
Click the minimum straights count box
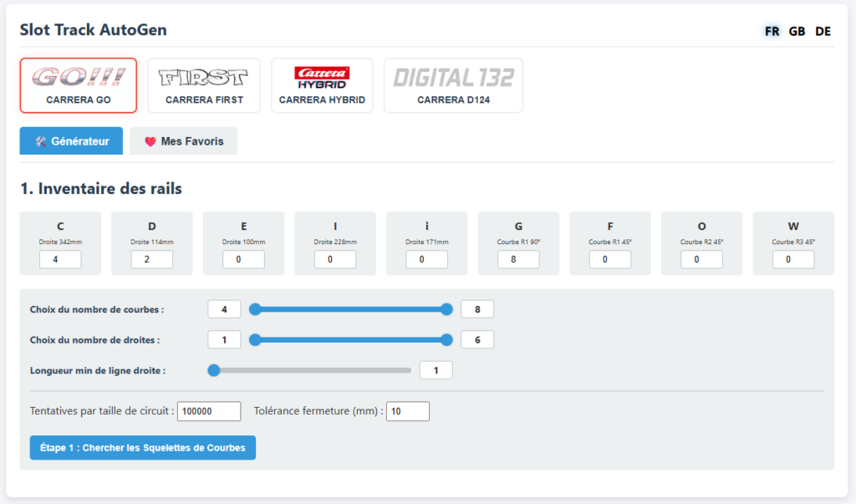point(224,339)
